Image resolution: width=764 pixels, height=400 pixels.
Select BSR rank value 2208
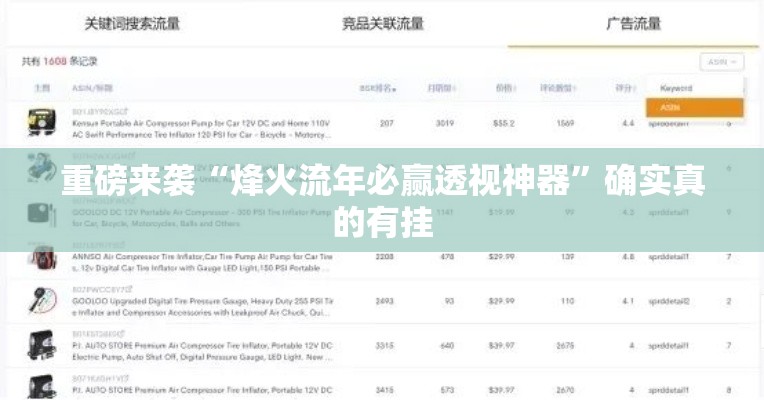384,256
